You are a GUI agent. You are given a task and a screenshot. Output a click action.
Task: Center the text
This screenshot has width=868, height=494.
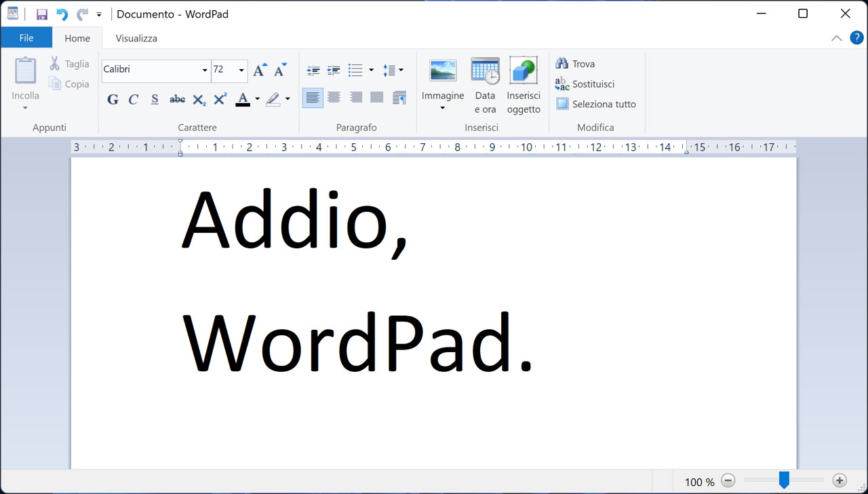pyautogui.click(x=334, y=98)
